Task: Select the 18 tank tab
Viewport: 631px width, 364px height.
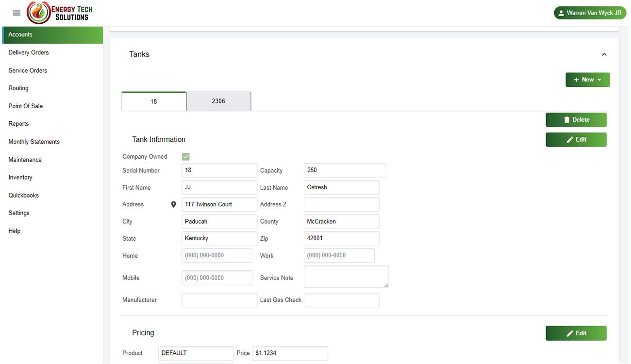Action: (x=153, y=101)
